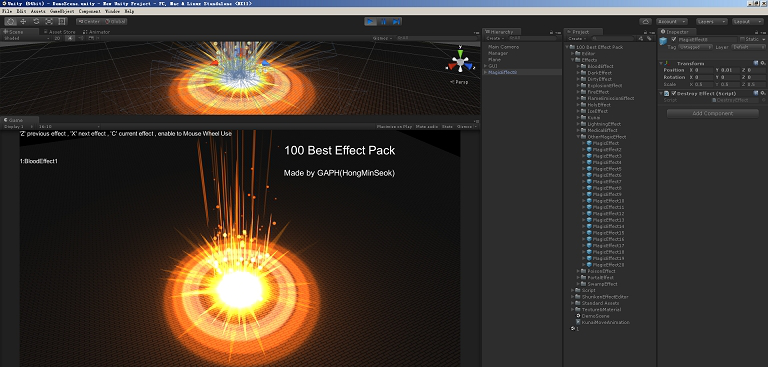
Task: Expand the BloodEffect folder
Action: coord(578,66)
